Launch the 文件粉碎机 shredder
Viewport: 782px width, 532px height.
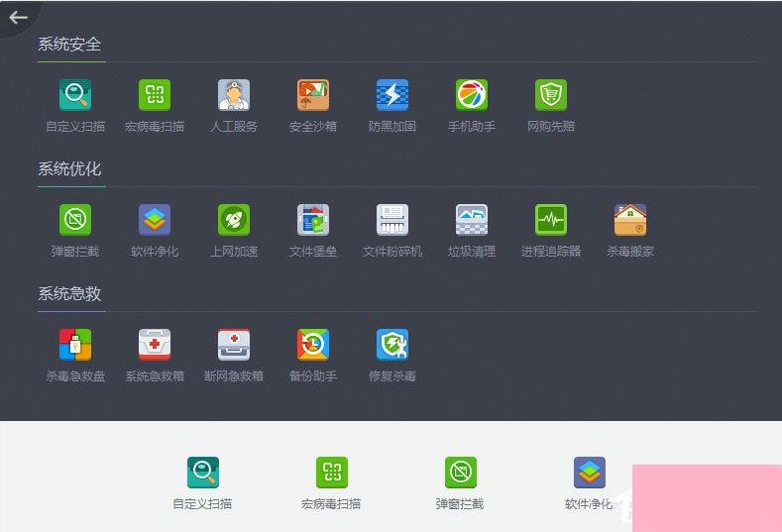point(392,219)
